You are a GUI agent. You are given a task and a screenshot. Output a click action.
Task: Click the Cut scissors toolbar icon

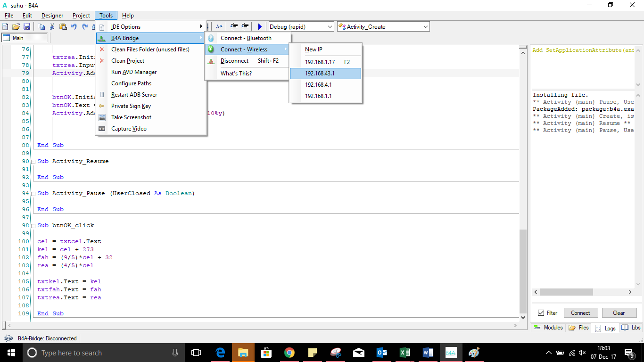click(x=52, y=27)
